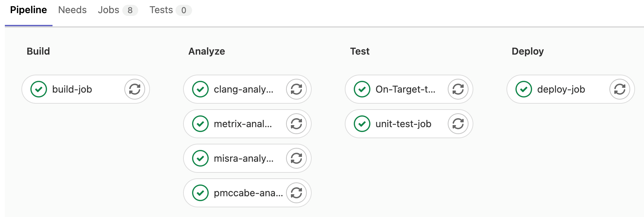
Task: Retry the clang-analyze job
Action: tap(296, 89)
